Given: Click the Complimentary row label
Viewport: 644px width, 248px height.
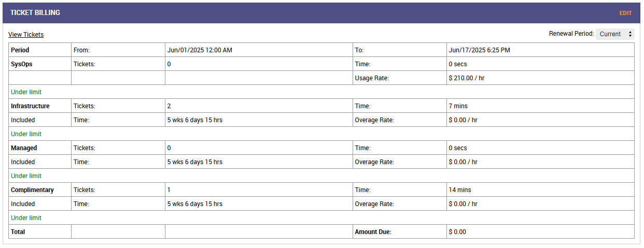Looking at the screenshot, I should [32, 190].
